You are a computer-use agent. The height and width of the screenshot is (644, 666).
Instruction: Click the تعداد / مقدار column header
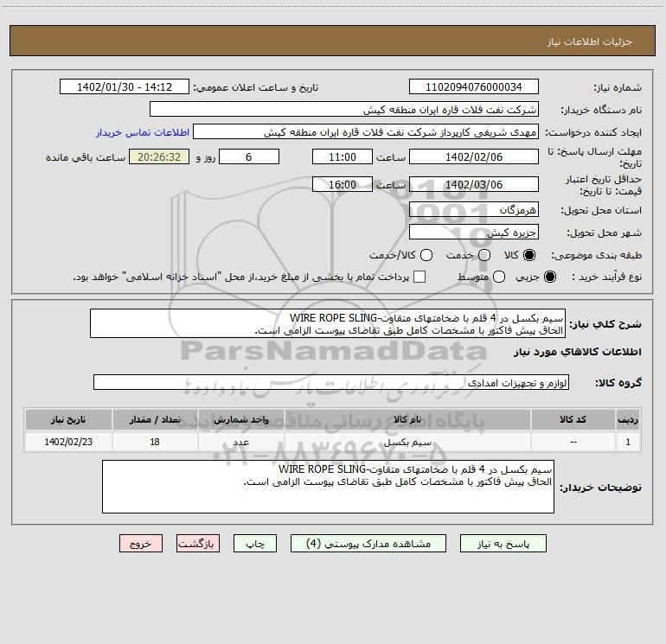[x=155, y=420]
